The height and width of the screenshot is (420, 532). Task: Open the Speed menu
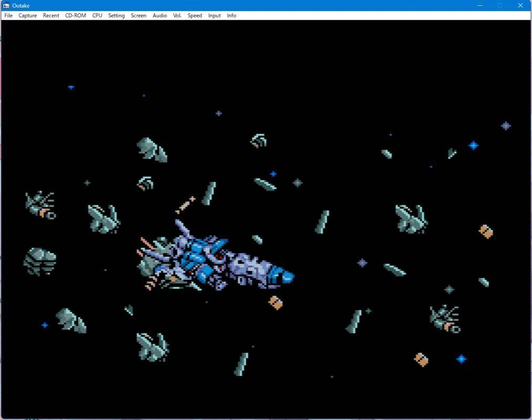click(x=195, y=16)
